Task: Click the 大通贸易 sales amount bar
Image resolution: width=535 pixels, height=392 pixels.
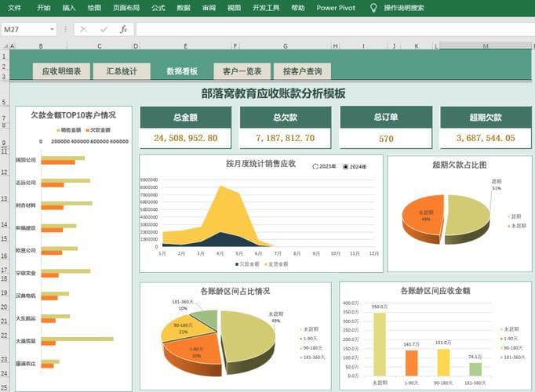Action: click(x=78, y=339)
